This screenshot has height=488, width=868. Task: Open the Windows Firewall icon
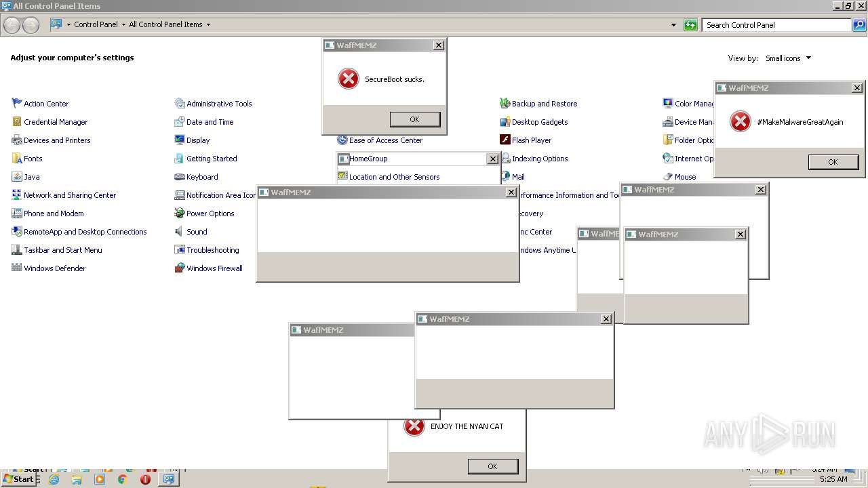pos(180,268)
